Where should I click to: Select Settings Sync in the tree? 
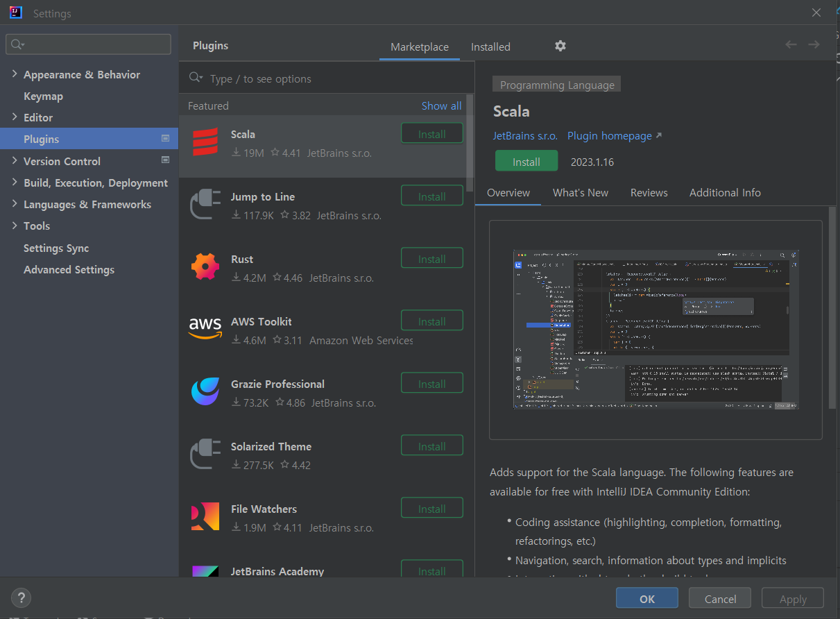[56, 248]
